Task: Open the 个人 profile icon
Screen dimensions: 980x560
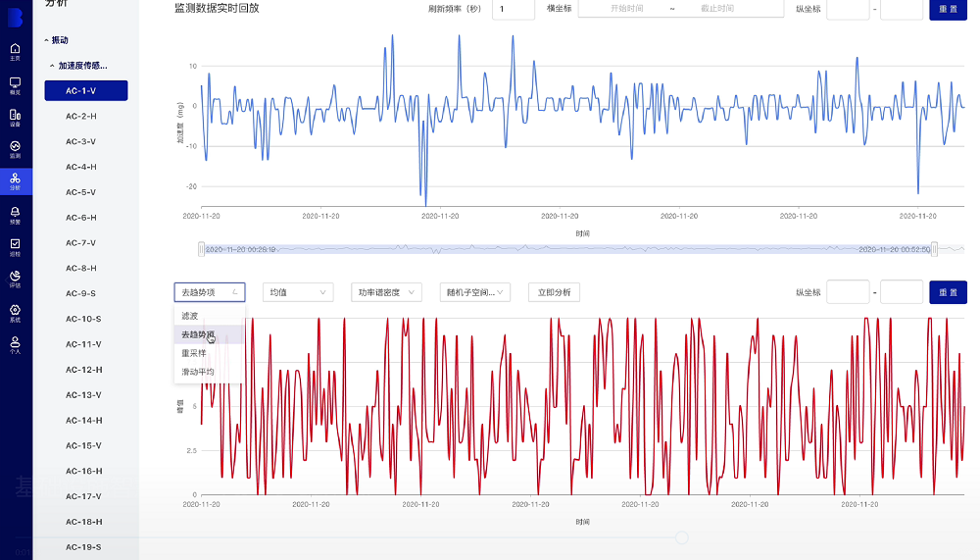Action: point(15,344)
